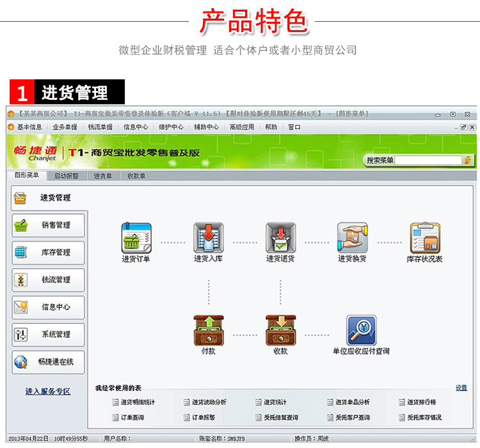
Task: Open the 窗口 menu
Action: pyautogui.click(x=294, y=127)
